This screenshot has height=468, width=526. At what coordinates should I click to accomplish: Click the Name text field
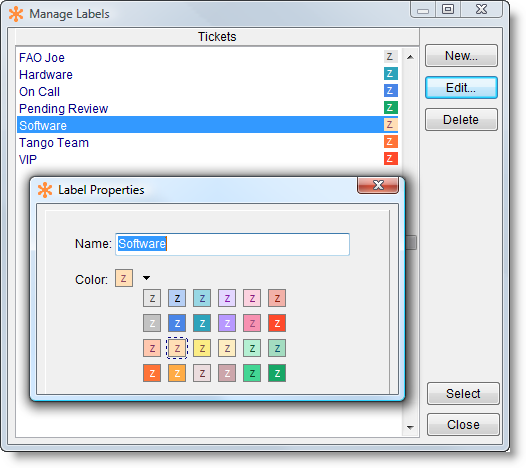click(232, 244)
